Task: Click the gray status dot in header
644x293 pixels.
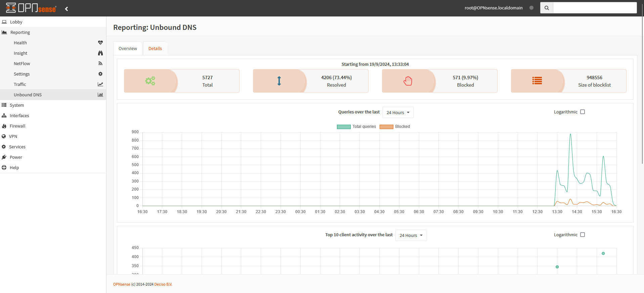Action: 531,8
